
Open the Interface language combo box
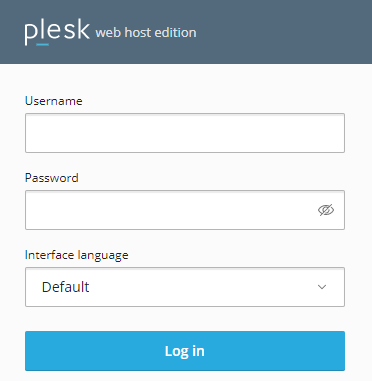(185, 287)
